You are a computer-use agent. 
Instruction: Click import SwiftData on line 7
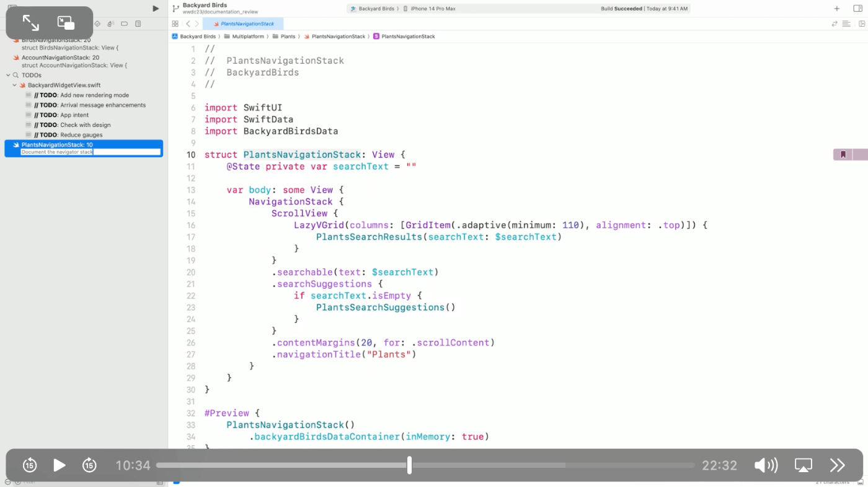point(249,120)
